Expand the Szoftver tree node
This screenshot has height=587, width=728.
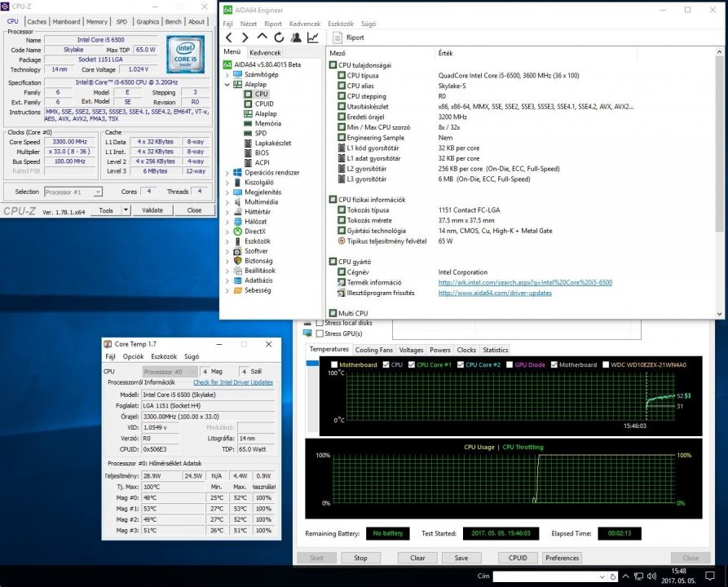(x=227, y=251)
